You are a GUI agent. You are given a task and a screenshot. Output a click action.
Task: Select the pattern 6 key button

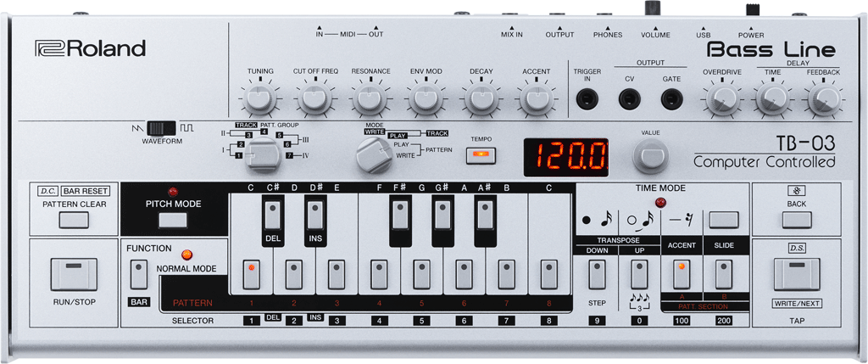[x=464, y=274]
